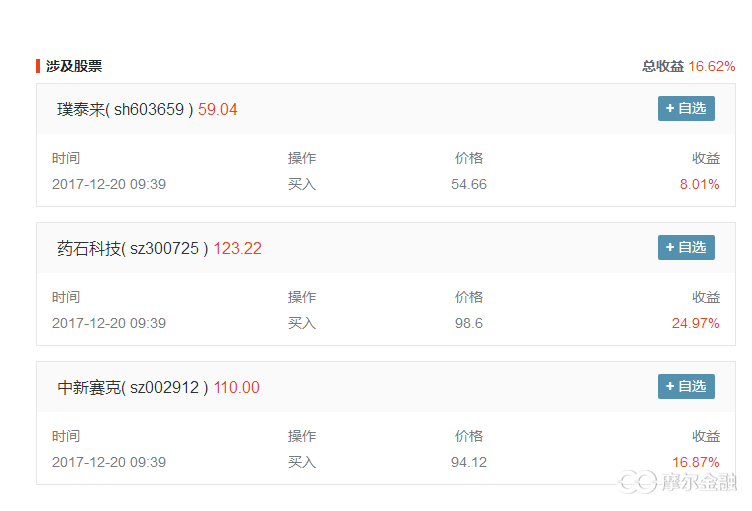The width and height of the screenshot is (752, 511).
Task: Click the 璞泰来 current price 59.04
Action: (218, 110)
